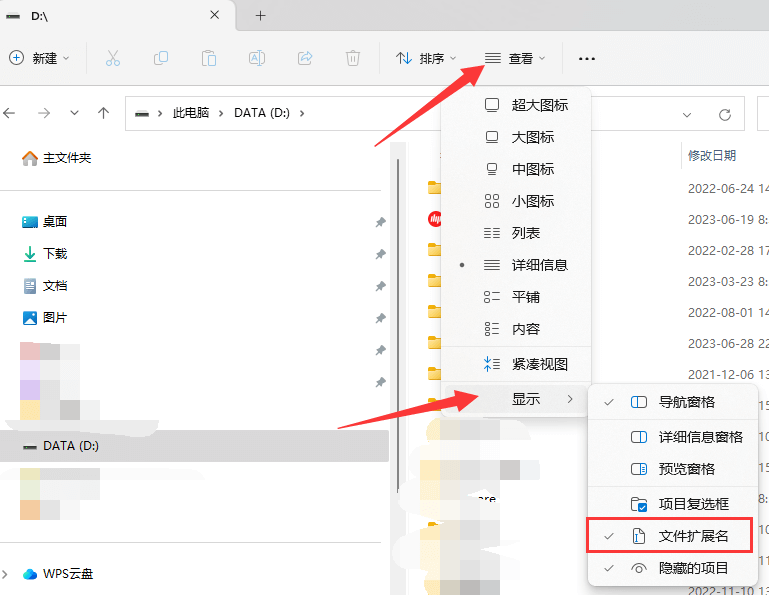769x595 pixels.
Task: Unpin 桌面 with its pin icon
Action: (381, 222)
